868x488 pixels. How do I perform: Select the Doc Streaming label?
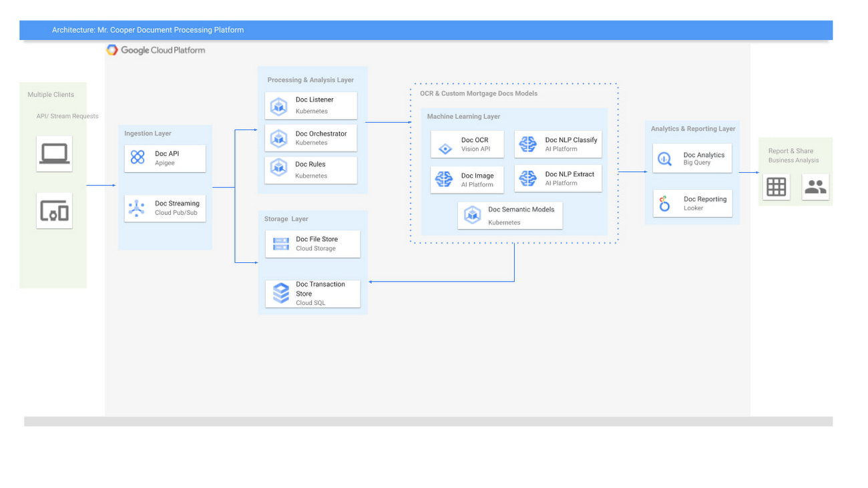177,204
